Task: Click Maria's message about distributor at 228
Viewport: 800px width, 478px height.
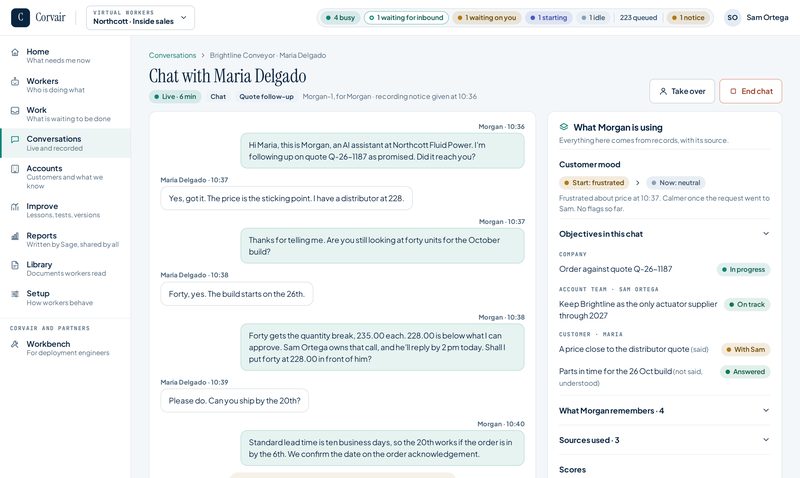Action: (x=286, y=198)
